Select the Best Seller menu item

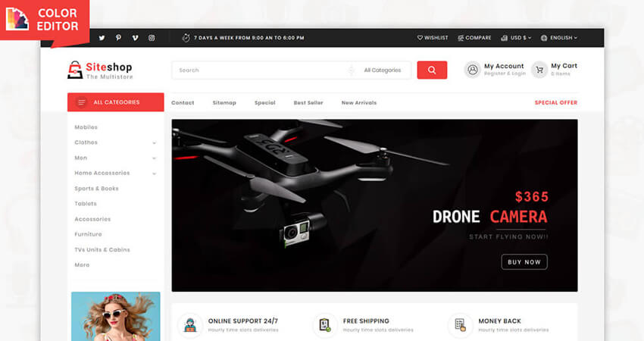pyautogui.click(x=308, y=103)
